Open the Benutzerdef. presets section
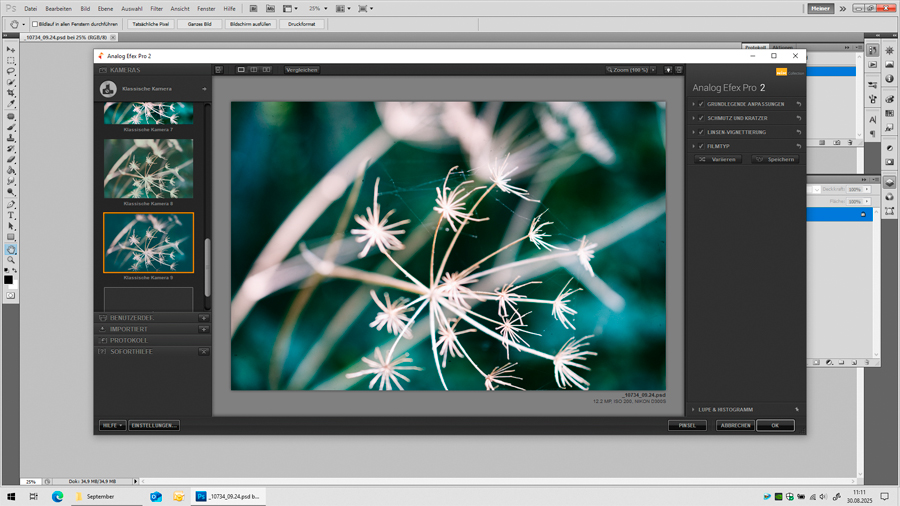Viewport: 900px width, 506px height. click(130, 318)
